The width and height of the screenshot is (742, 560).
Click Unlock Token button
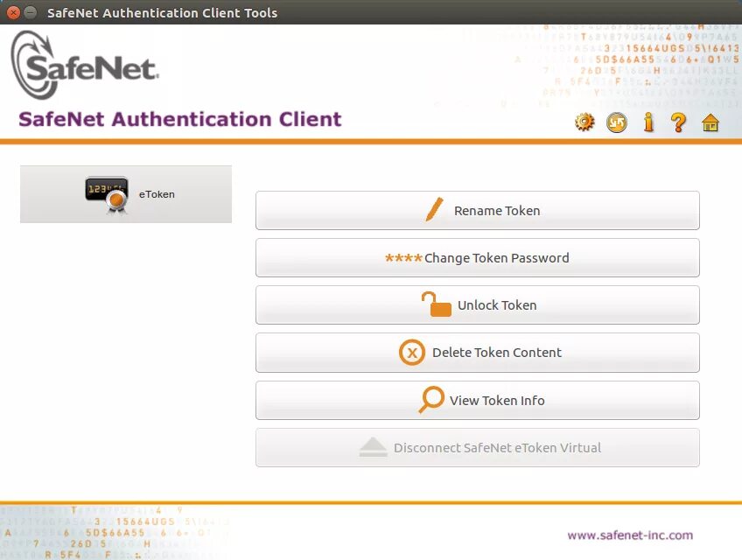pos(478,305)
